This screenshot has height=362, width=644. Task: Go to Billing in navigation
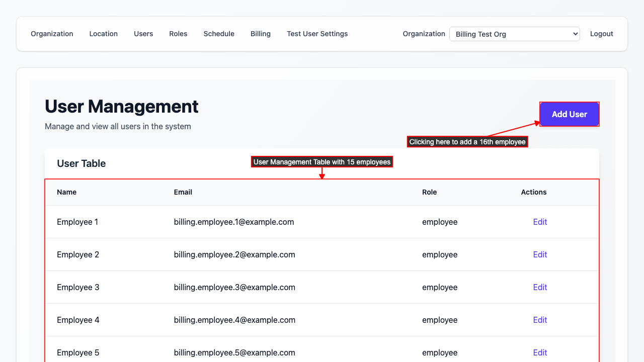[x=261, y=34]
